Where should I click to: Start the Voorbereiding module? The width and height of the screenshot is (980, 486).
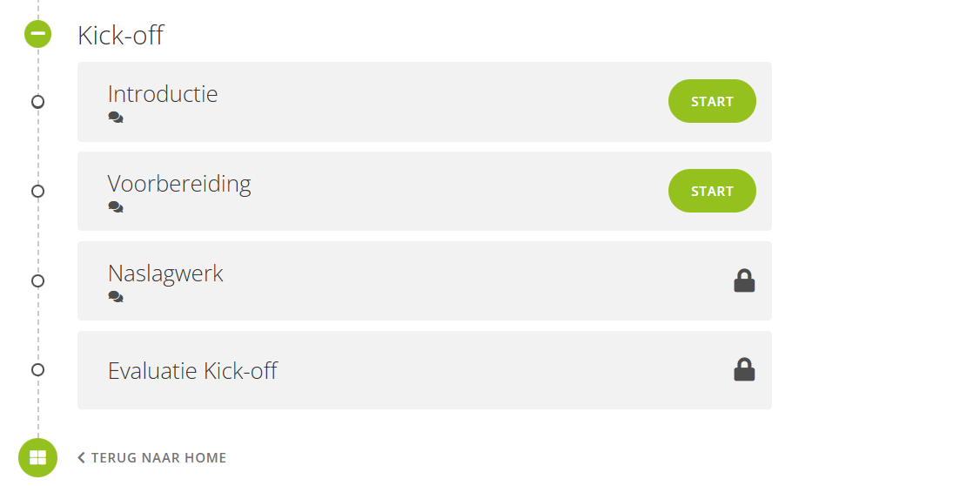(712, 191)
